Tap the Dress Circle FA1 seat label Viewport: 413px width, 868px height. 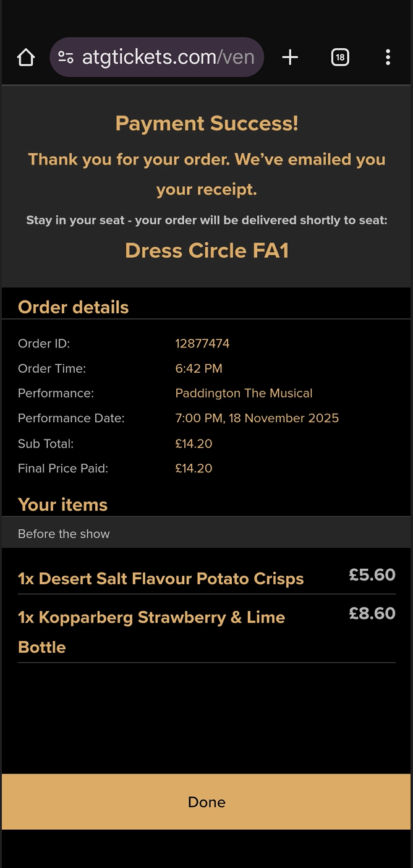[x=206, y=250]
